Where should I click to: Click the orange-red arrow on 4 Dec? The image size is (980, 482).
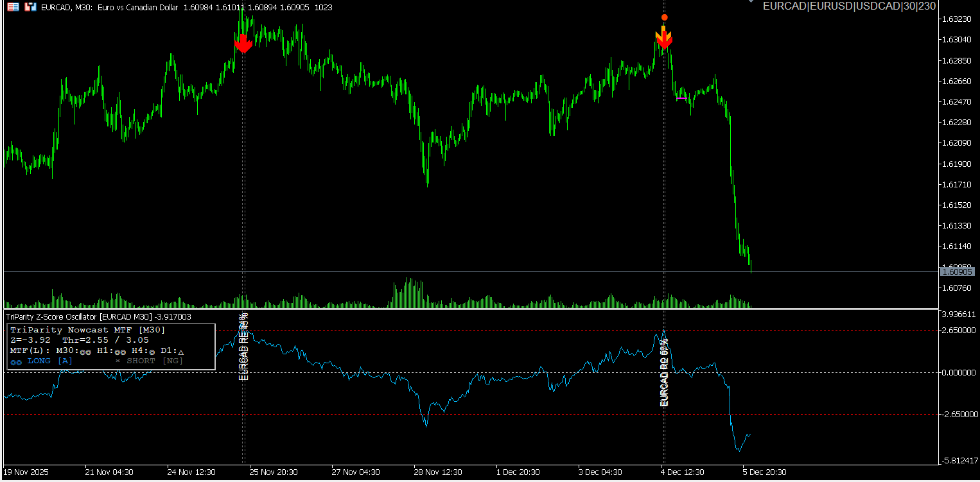[663, 40]
